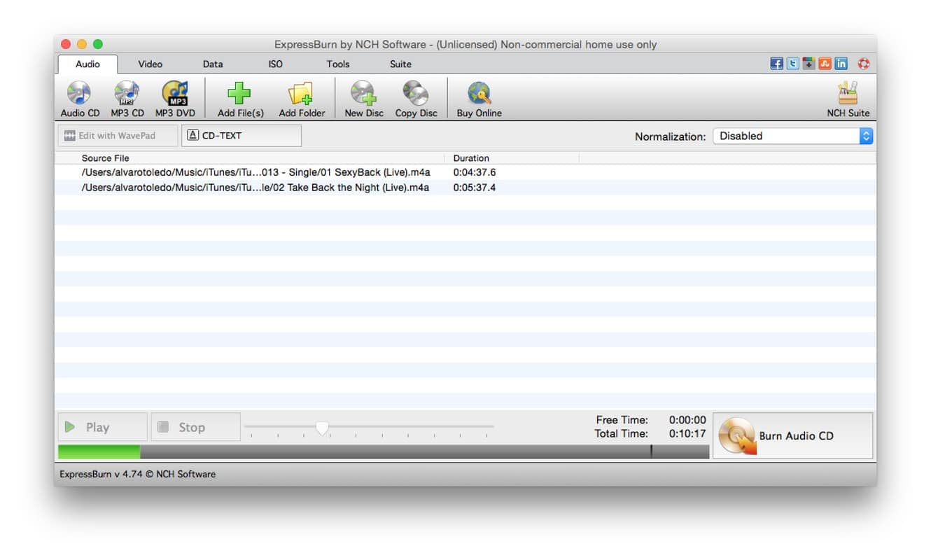
Task: Open the Tools tab
Action: click(338, 64)
